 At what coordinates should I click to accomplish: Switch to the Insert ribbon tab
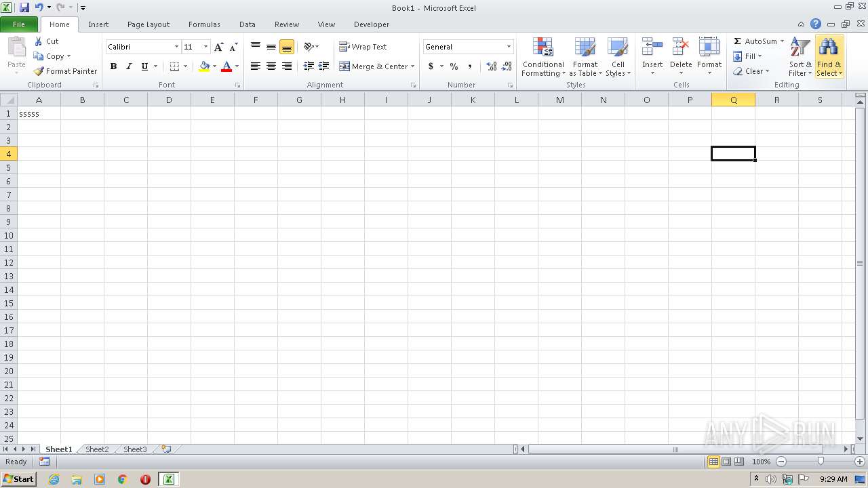click(98, 24)
